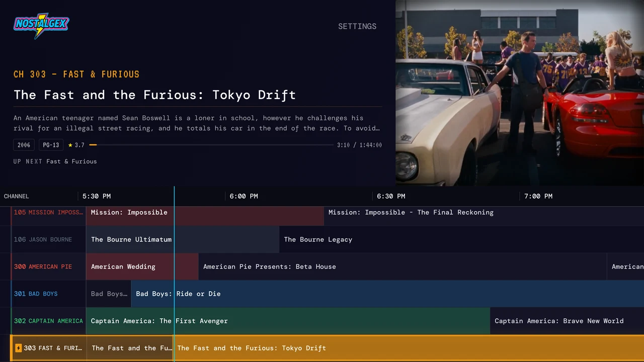644x362 pixels.
Task: Select the highlighted Tokyo Drift program block
Action: 409,348
